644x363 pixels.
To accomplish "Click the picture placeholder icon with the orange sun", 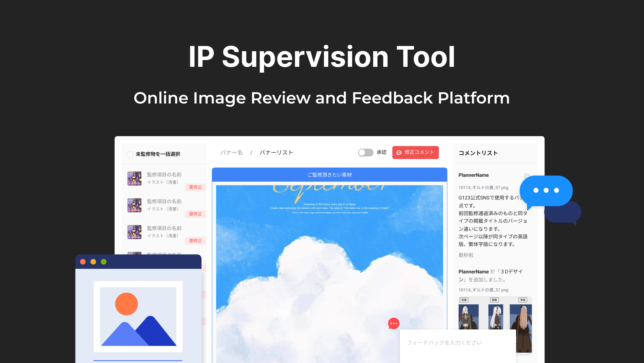I will (138, 316).
